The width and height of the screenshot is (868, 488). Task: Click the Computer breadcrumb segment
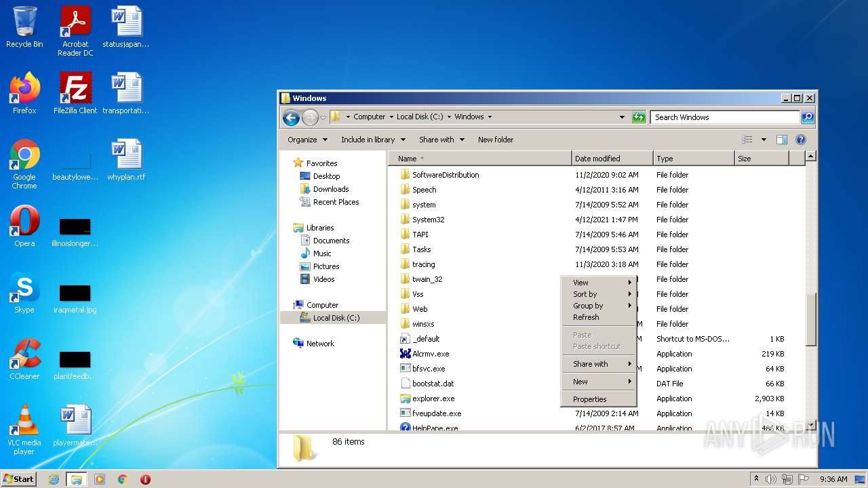[369, 117]
